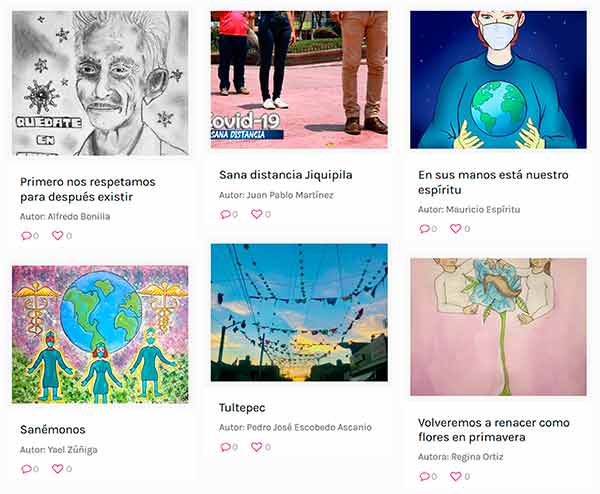The height and width of the screenshot is (494, 600).
Task: Click the comment icon under Mauricio Espíritu's post
Action: coord(424,228)
